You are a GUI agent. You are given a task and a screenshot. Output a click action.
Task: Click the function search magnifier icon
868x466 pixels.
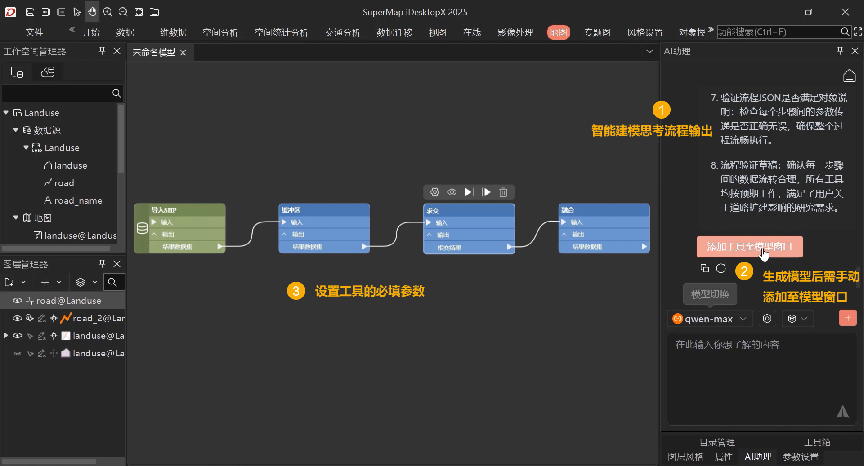(845, 32)
